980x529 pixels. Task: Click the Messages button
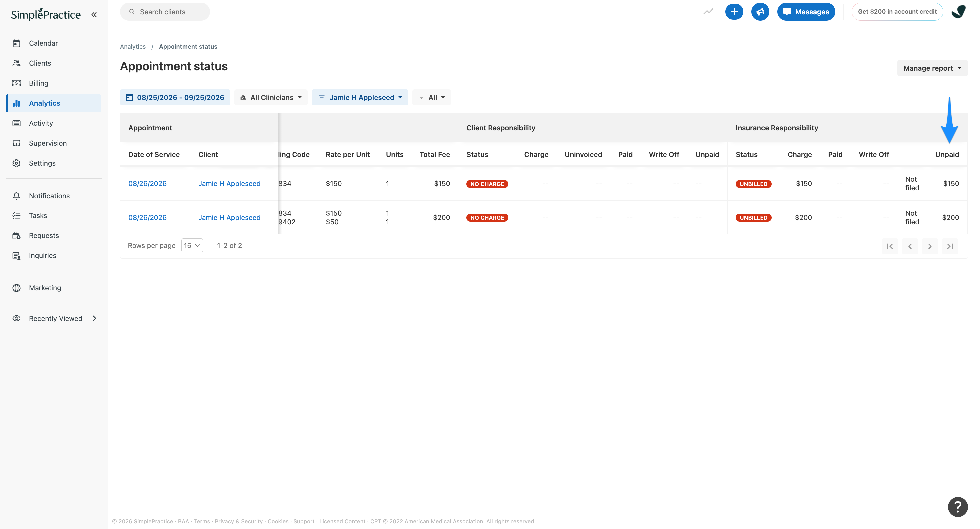806,12
